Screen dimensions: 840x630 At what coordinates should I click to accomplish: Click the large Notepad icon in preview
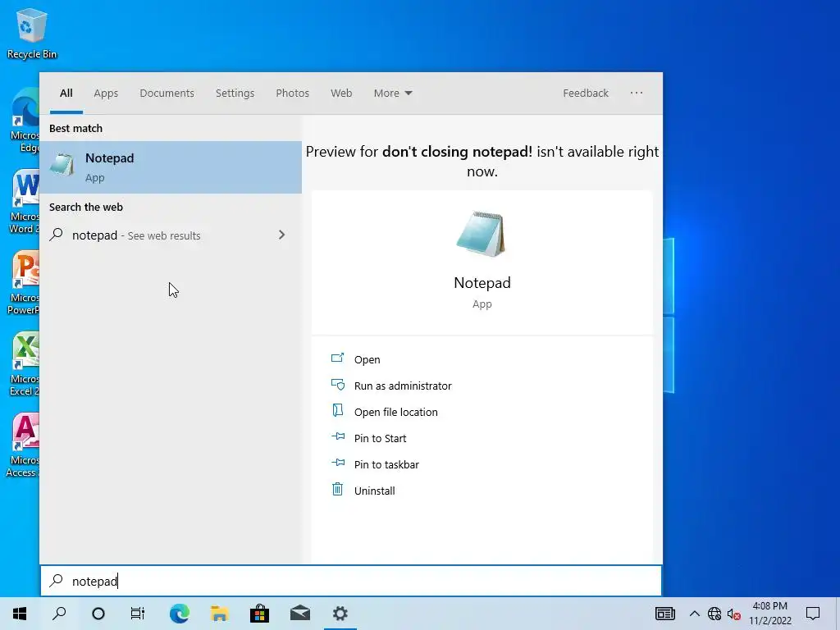point(481,235)
